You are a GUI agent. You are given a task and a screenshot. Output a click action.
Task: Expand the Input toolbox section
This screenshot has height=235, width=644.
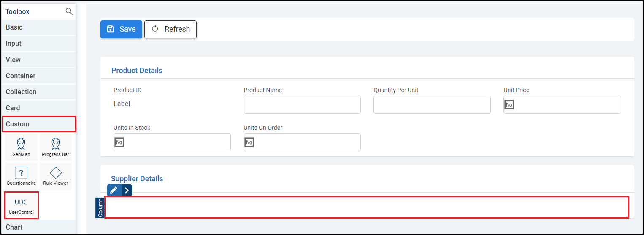point(38,44)
